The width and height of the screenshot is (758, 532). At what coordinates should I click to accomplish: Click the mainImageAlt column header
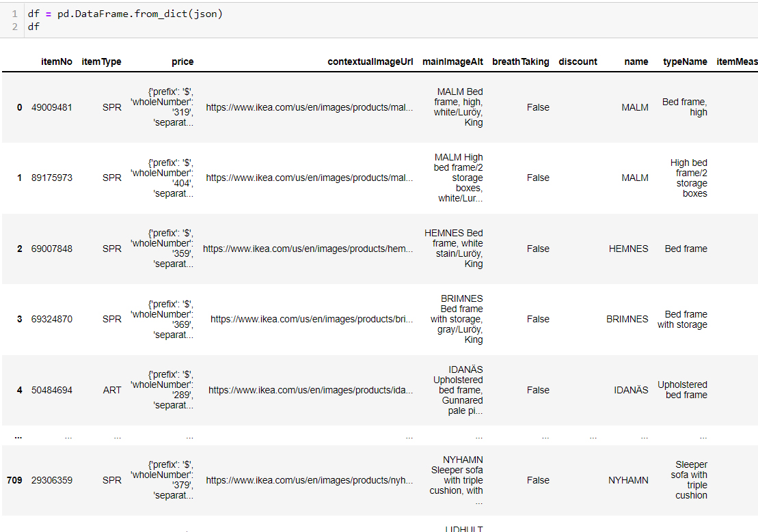[x=452, y=61]
